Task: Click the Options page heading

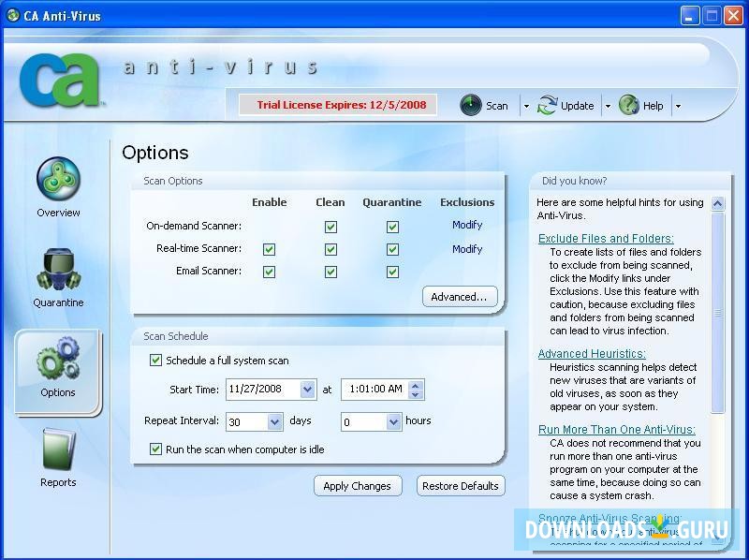Action: 155,153
